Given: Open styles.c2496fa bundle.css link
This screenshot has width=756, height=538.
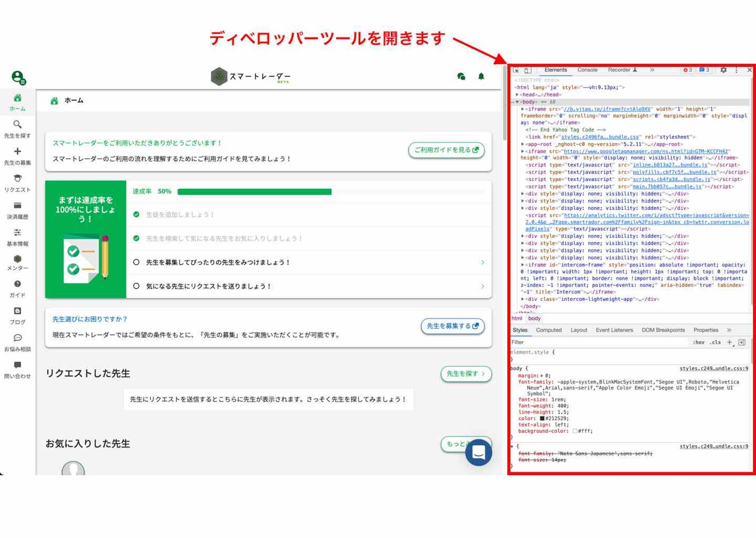Looking at the screenshot, I should click(x=600, y=137).
